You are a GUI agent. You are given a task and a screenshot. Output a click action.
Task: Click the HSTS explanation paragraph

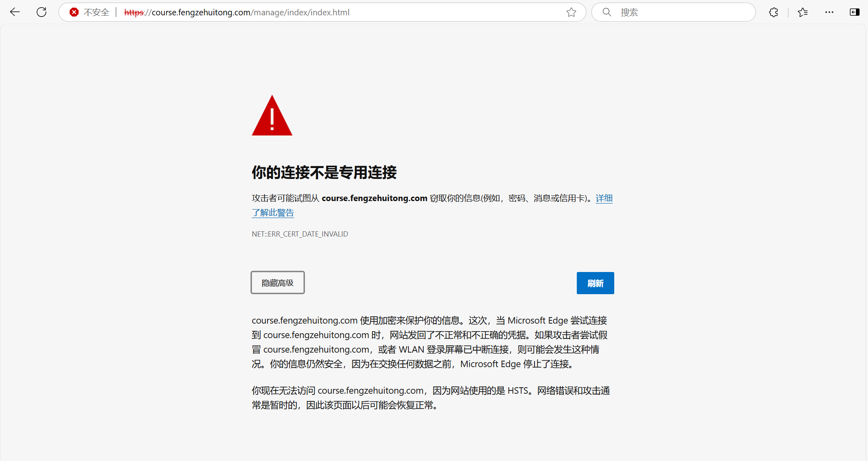pyautogui.click(x=430, y=398)
